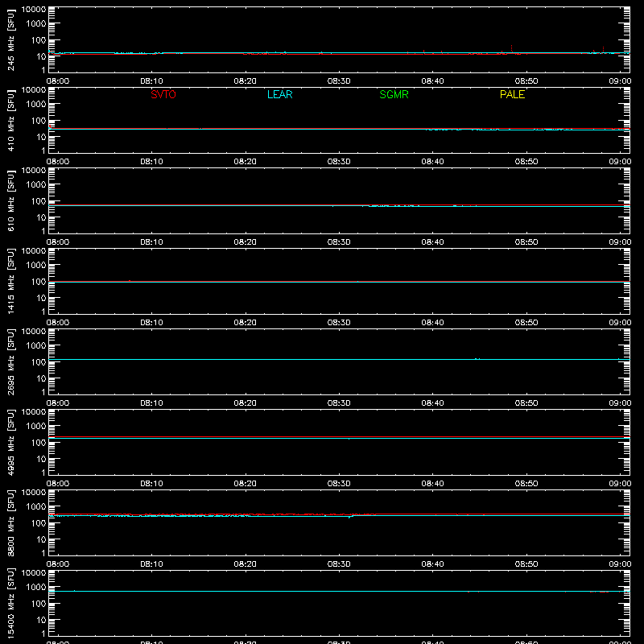
Task: Click 08:30 label under 2695 MHz panel
Action: (339, 403)
